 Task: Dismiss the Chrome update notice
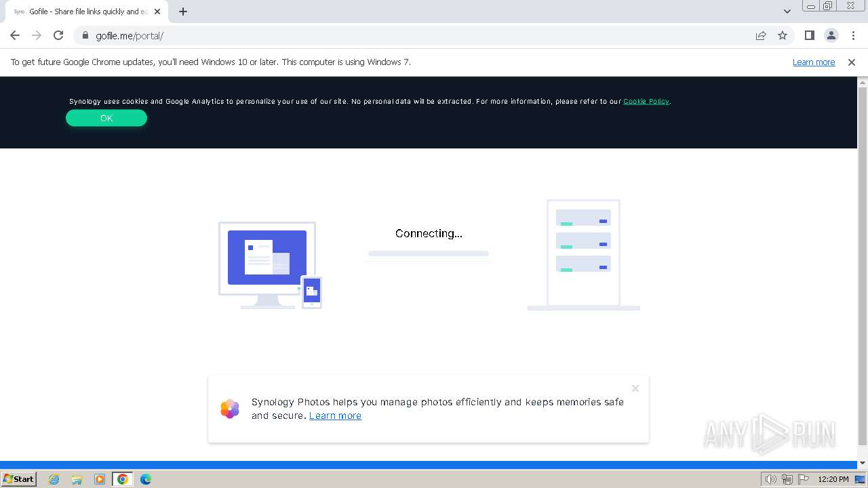point(852,62)
